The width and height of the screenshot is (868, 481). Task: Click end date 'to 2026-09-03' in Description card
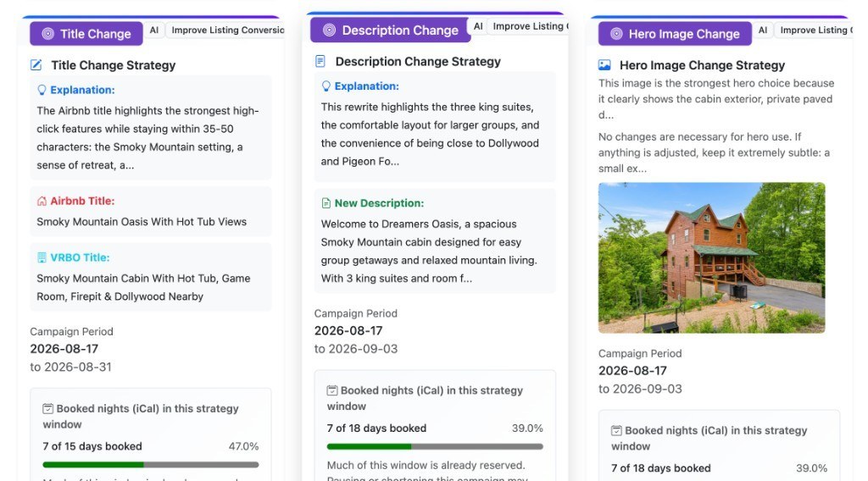click(356, 349)
